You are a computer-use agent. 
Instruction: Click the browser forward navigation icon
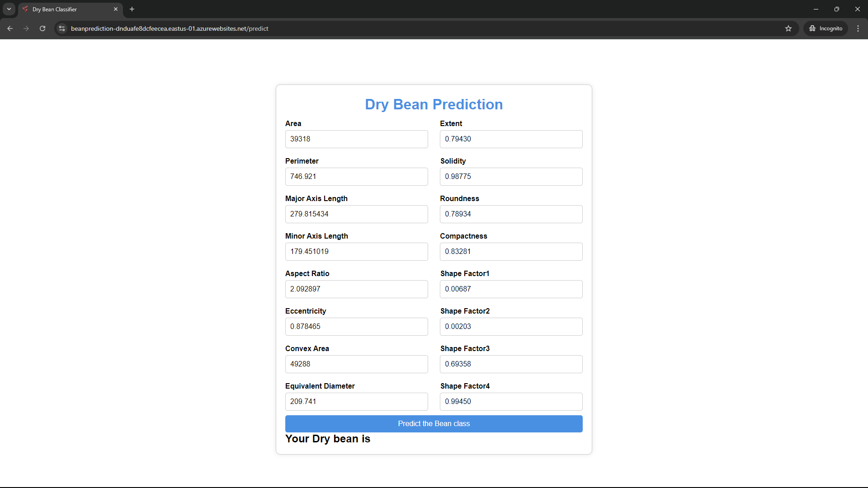26,28
